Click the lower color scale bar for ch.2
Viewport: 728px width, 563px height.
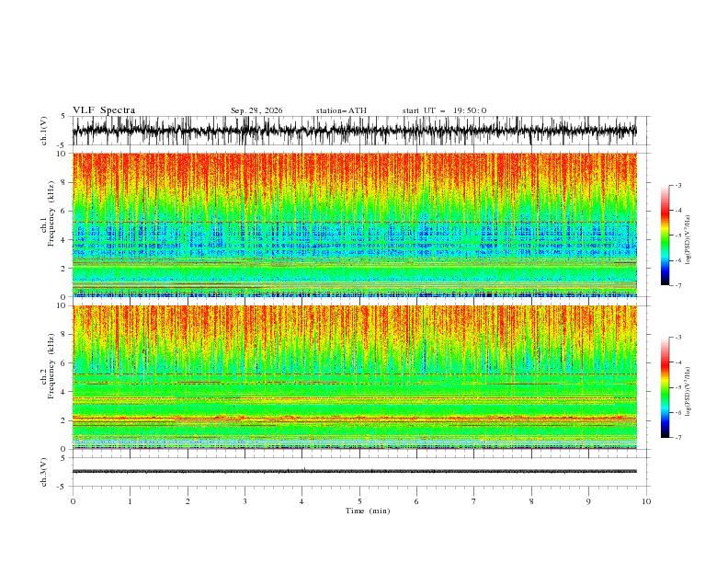(x=665, y=387)
